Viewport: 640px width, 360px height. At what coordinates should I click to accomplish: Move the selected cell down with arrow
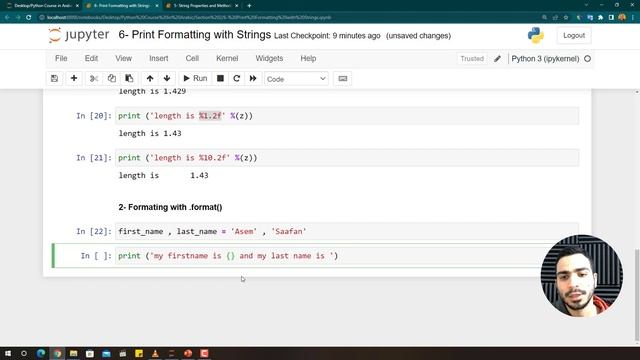tap(167, 78)
